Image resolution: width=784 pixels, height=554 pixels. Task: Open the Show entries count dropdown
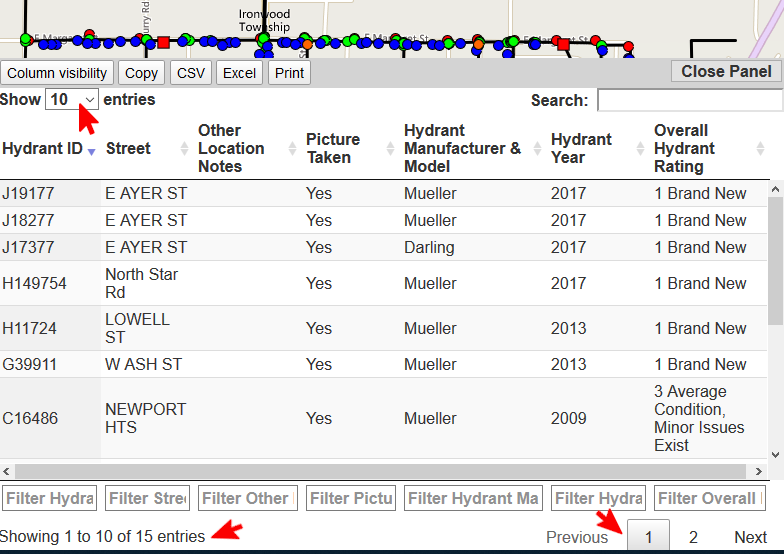tap(72, 100)
